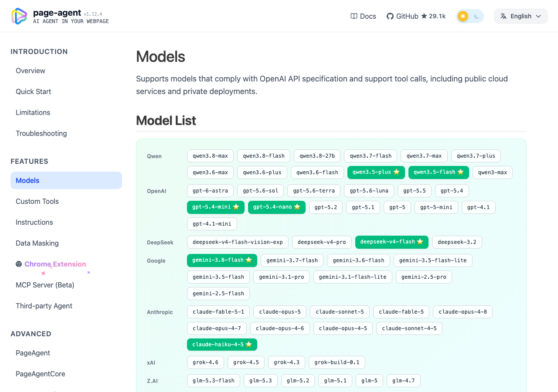This screenshot has height=392, width=558.
Task: Select the gpt-5.6-sol model chip
Action: (261, 191)
